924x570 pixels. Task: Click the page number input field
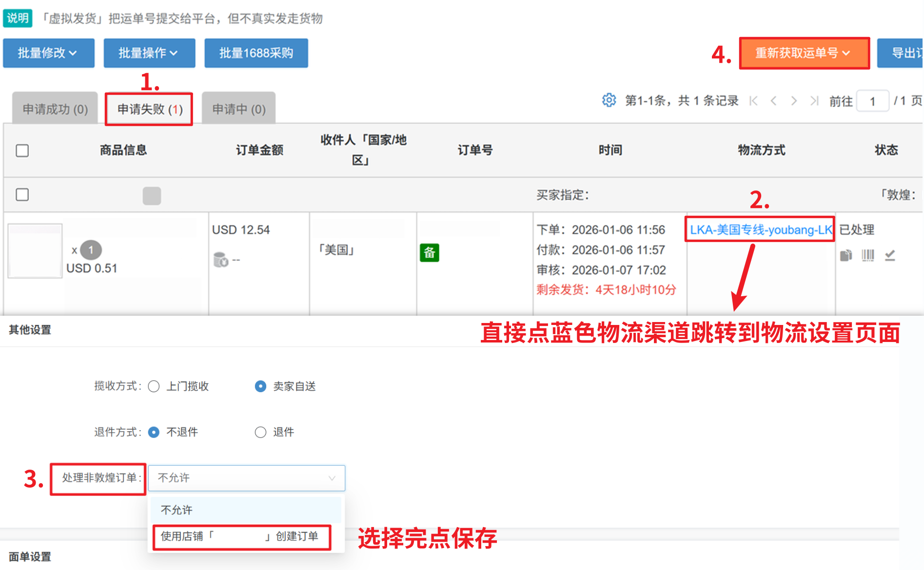point(872,101)
